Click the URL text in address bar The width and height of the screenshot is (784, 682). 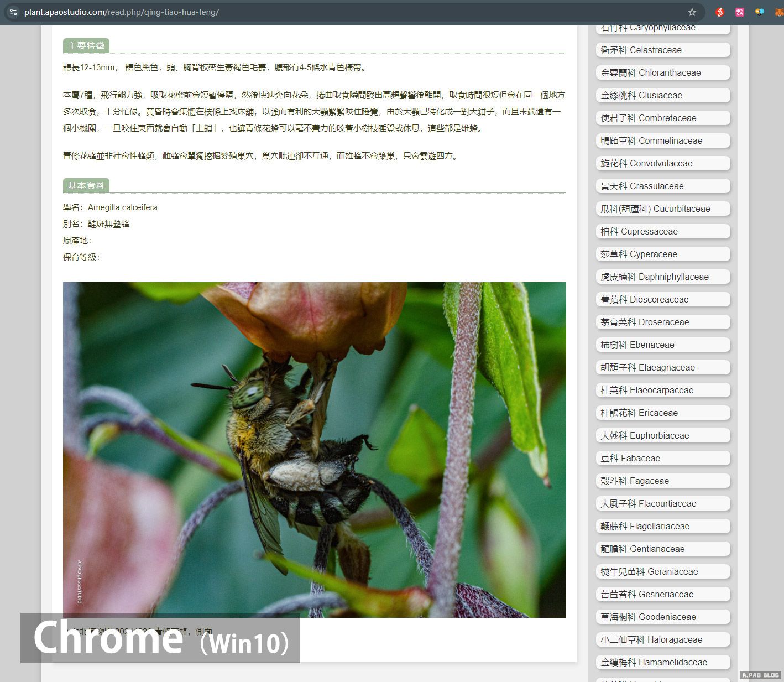(x=122, y=12)
